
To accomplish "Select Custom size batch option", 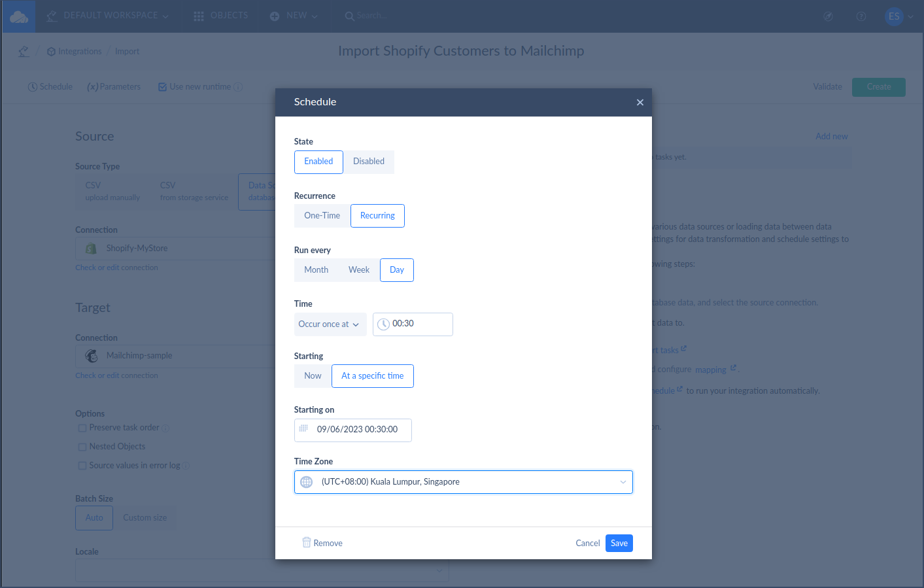I will (145, 518).
